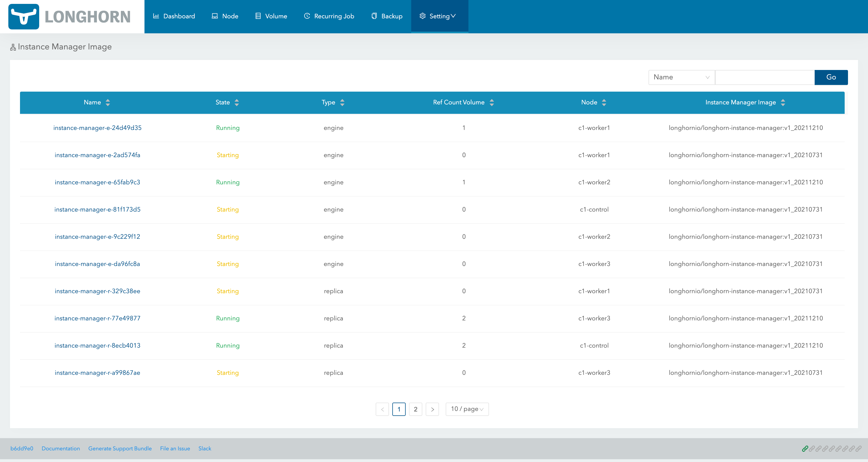
Task: Open the Name filter dropdown
Action: (681, 77)
